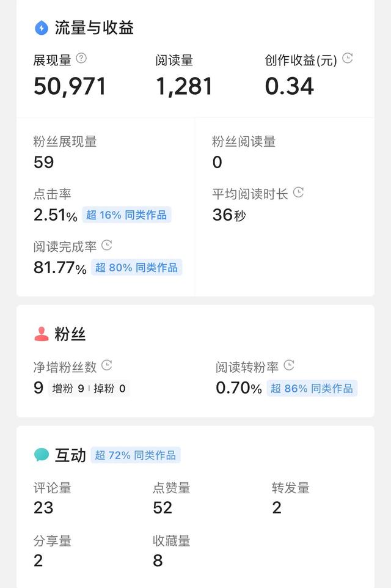Tap the clock icon beside 阅读完成率
Viewport: 391px width, 588px height.
pyautogui.click(x=106, y=246)
